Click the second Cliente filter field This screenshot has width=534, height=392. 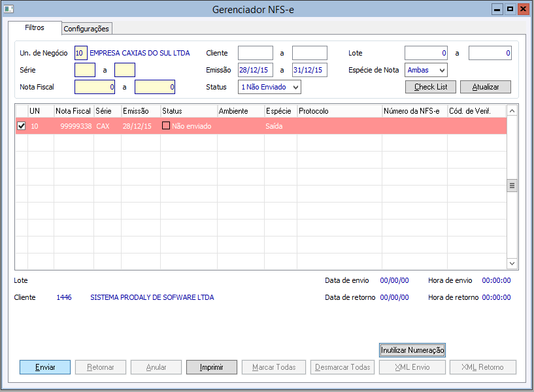[310, 53]
